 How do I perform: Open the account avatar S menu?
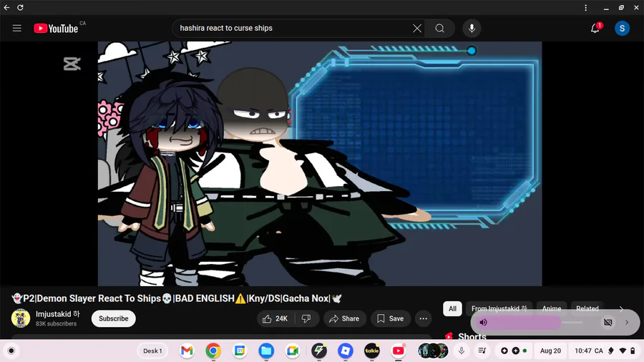pyautogui.click(x=622, y=29)
